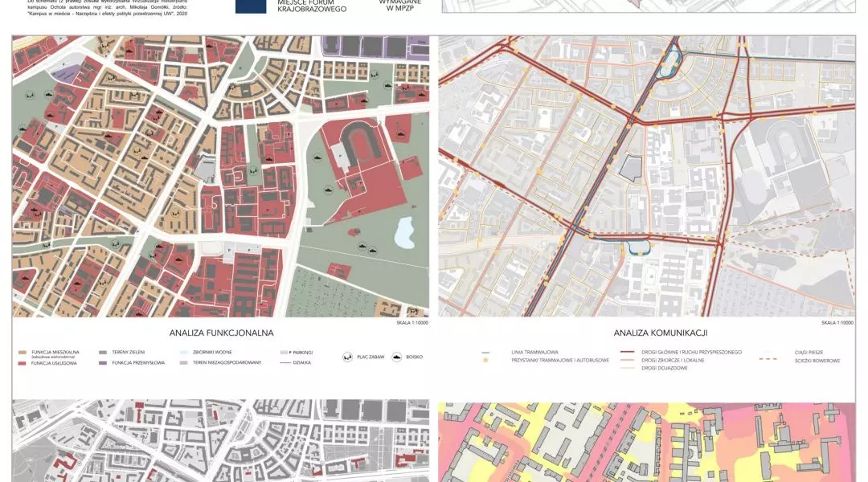The height and width of the screenshot is (482, 868).
Task: Click the "WYMAGANE W MPZP" header text
Action: tap(399, 5)
